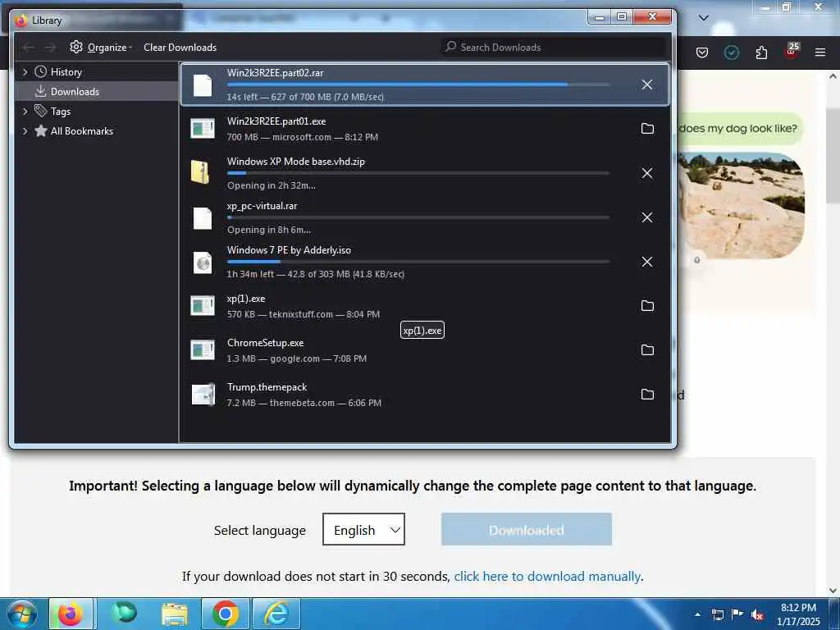The width and height of the screenshot is (840, 630).
Task: Open the Pocket icon in Firefox toolbar
Action: click(x=702, y=52)
